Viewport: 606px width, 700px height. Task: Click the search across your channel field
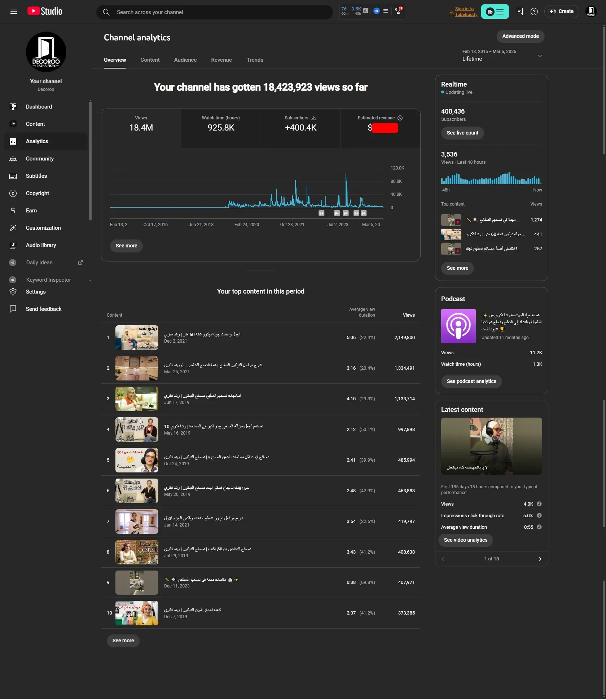pos(215,12)
